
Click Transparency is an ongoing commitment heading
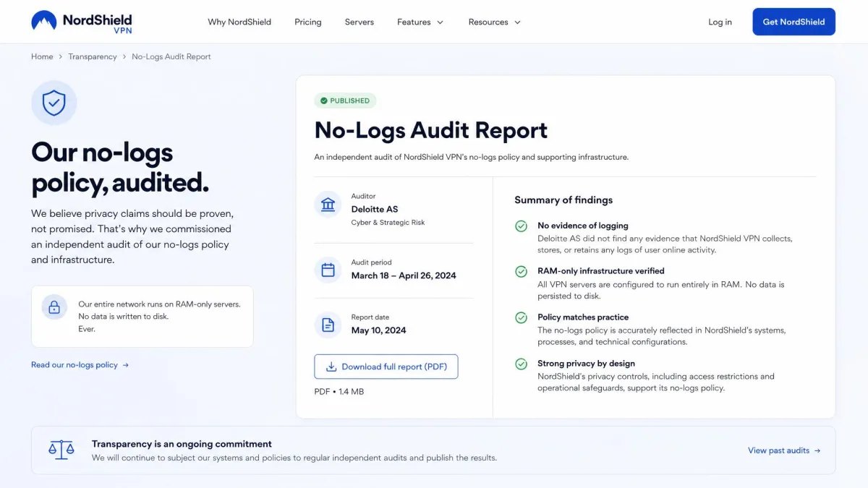[x=182, y=444]
